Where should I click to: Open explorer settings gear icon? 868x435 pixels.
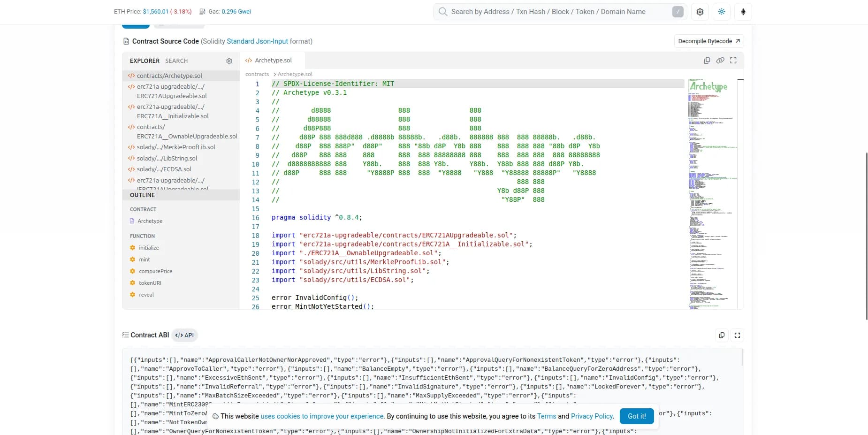[x=229, y=61]
